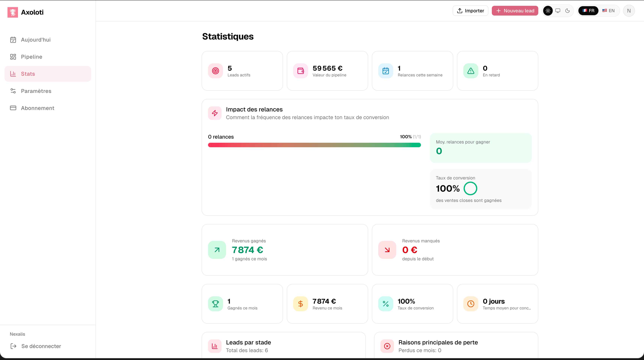
Task: Click the Leads par stade title
Action: (248, 342)
